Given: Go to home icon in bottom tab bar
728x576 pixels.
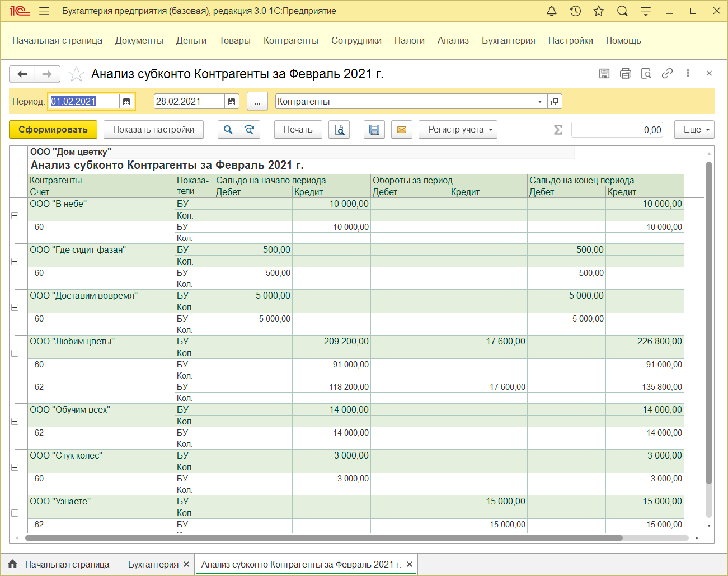Looking at the screenshot, I should (x=13, y=564).
